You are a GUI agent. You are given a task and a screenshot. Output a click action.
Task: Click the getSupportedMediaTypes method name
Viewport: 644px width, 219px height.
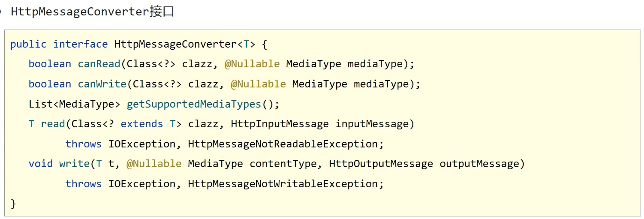tap(194, 104)
